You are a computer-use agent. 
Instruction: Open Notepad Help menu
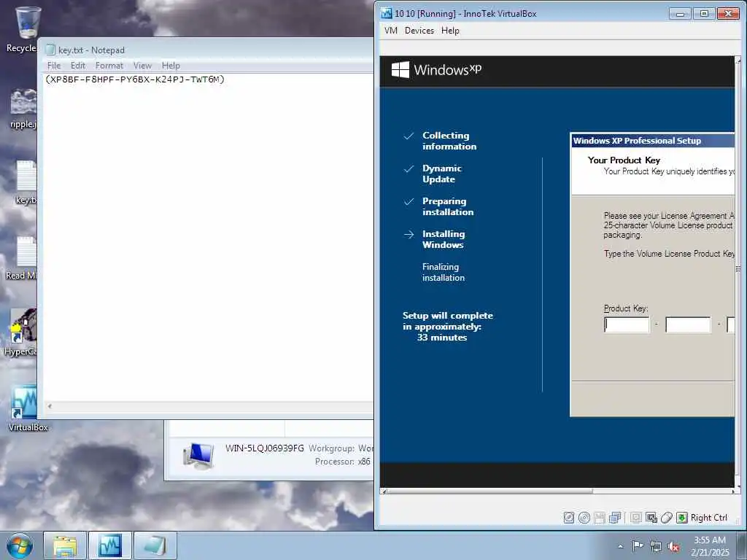[x=171, y=65]
